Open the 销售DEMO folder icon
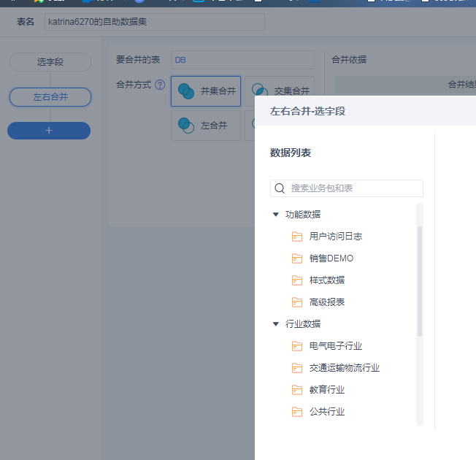 point(297,258)
